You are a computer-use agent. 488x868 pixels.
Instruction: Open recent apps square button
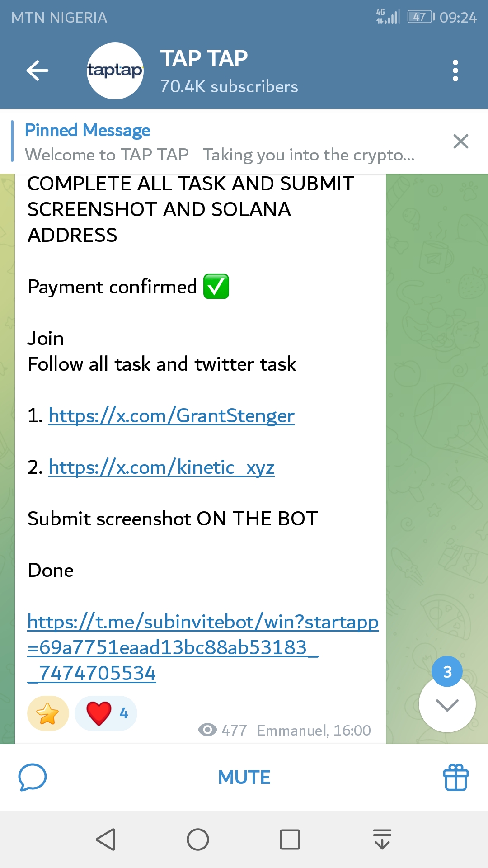pyautogui.click(x=290, y=840)
